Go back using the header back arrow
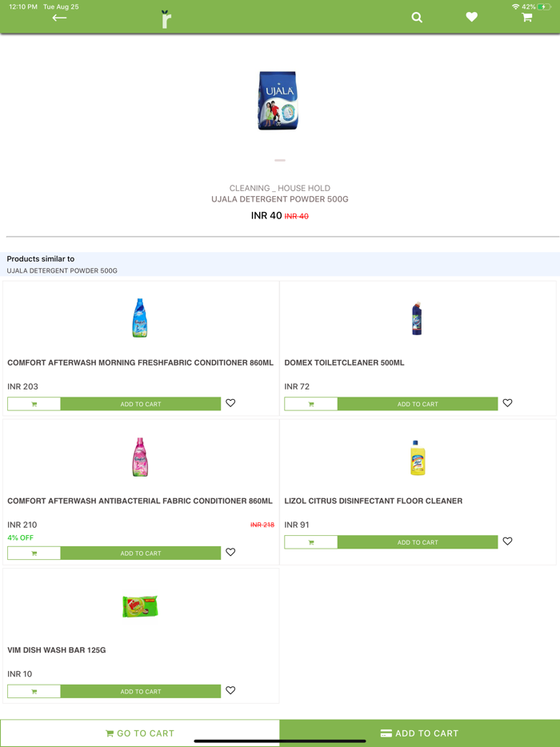 tap(59, 18)
